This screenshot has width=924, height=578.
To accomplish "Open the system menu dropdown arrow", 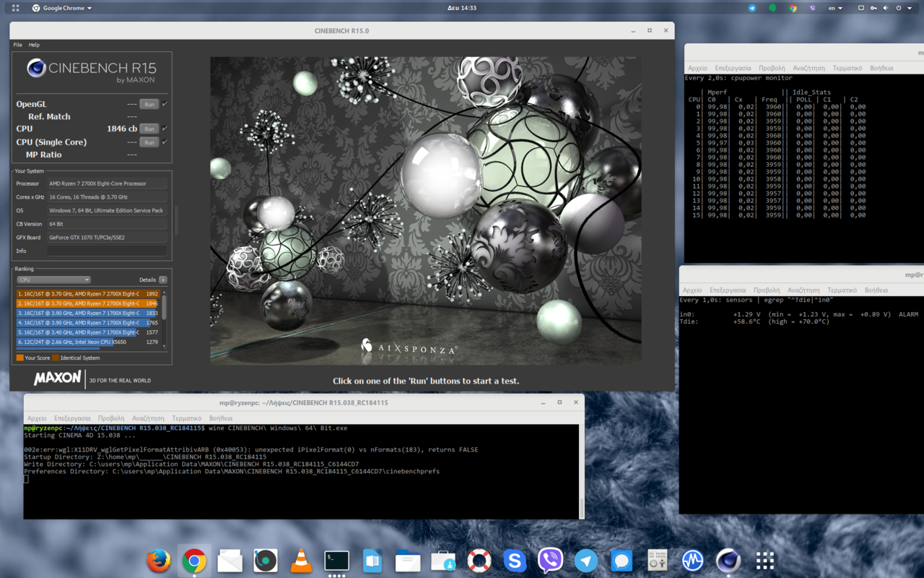I will (910, 8).
